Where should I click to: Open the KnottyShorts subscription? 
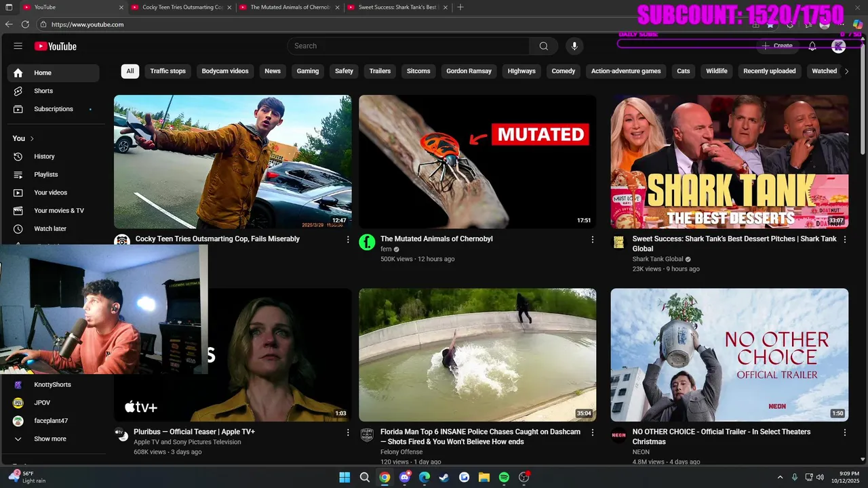point(54,385)
